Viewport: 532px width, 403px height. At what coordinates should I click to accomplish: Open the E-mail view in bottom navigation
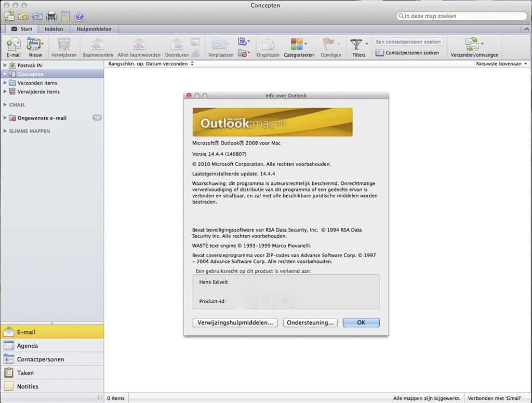(52, 332)
